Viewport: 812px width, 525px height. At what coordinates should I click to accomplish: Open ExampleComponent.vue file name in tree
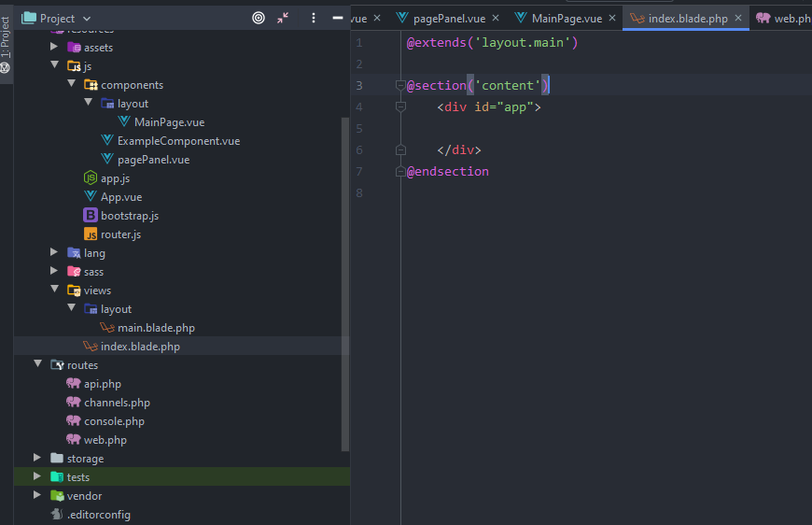pyautogui.click(x=178, y=141)
